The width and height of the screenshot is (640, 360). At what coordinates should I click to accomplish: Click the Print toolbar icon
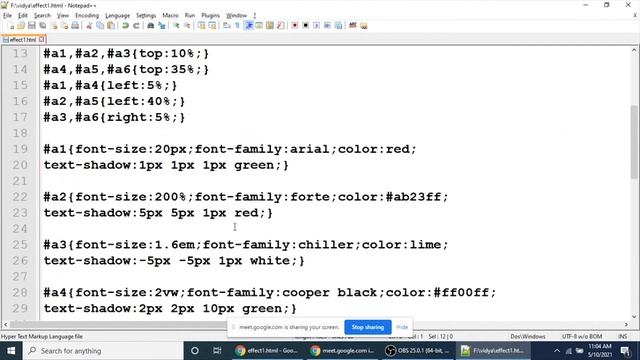[x=75, y=26]
